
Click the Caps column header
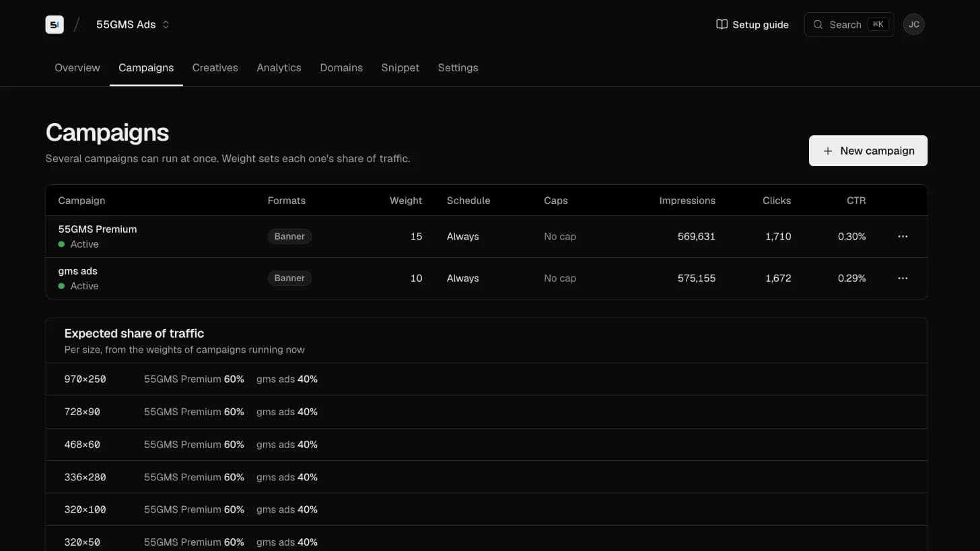point(556,200)
